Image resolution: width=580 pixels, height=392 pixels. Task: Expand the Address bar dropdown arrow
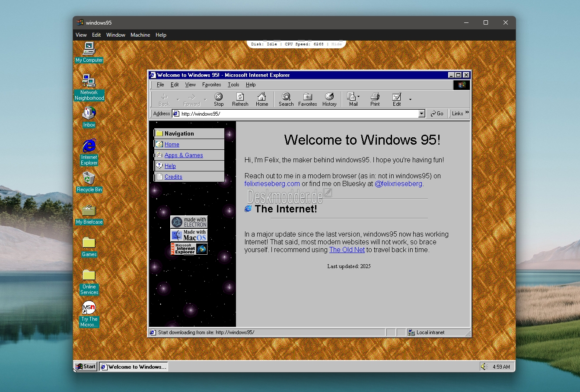(x=422, y=114)
